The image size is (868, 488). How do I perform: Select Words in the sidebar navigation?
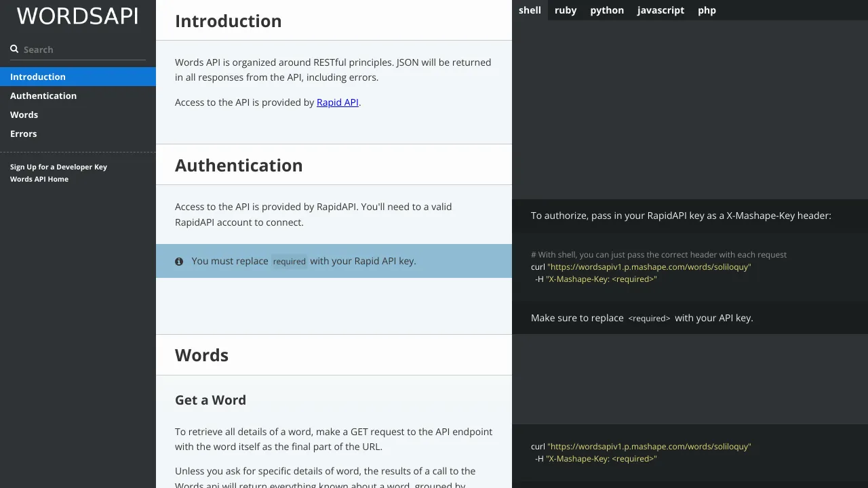tap(78, 115)
